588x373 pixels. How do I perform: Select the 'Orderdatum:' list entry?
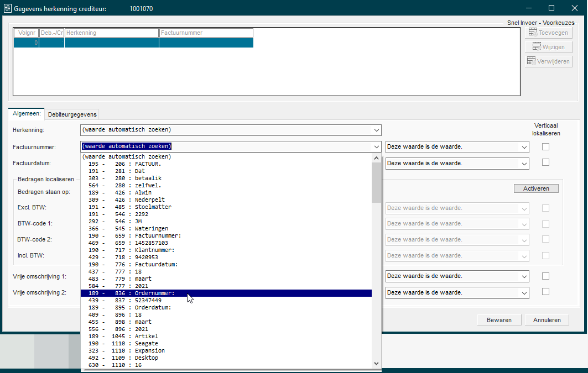click(226, 307)
